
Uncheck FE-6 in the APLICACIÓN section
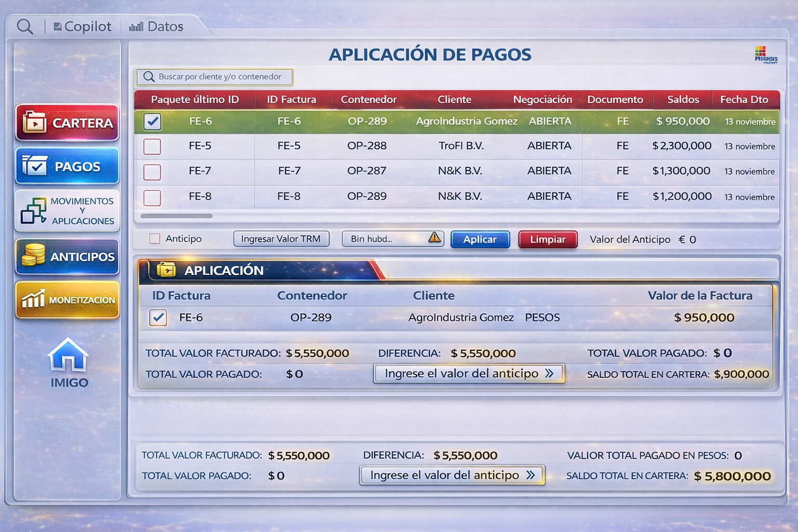pyautogui.click(x=158, y=317)
